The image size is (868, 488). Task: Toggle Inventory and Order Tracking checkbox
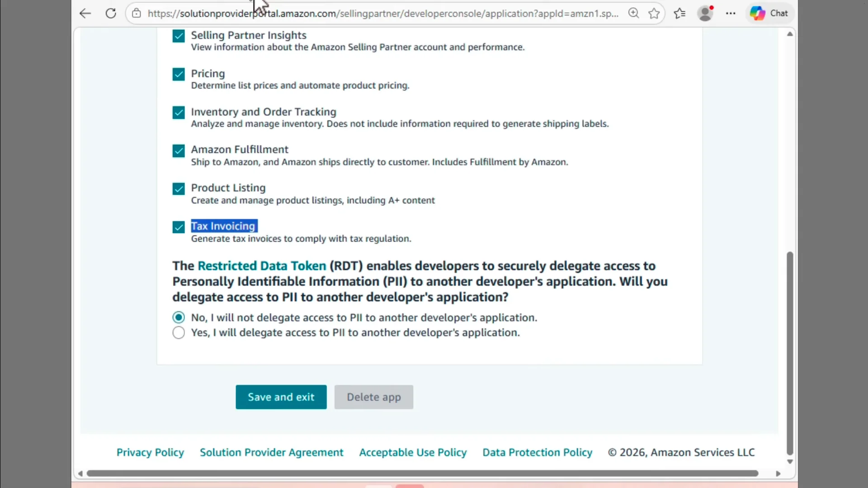[179, 113]
